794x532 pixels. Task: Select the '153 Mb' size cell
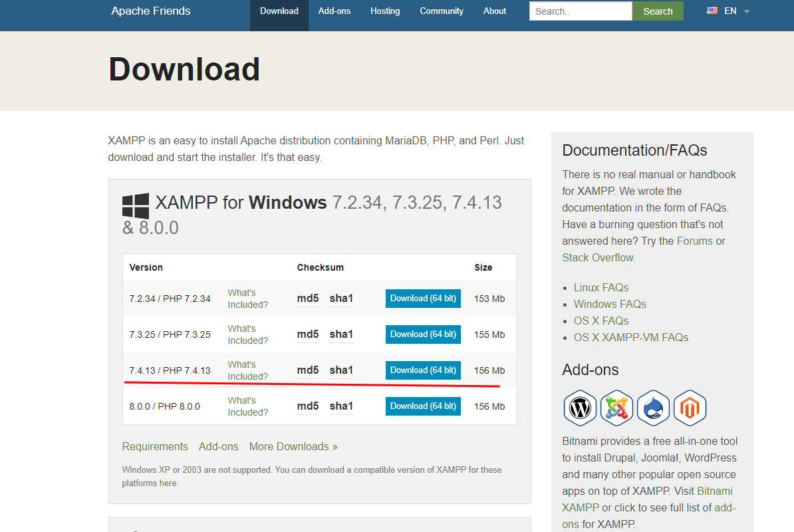[x=489, y=299]
